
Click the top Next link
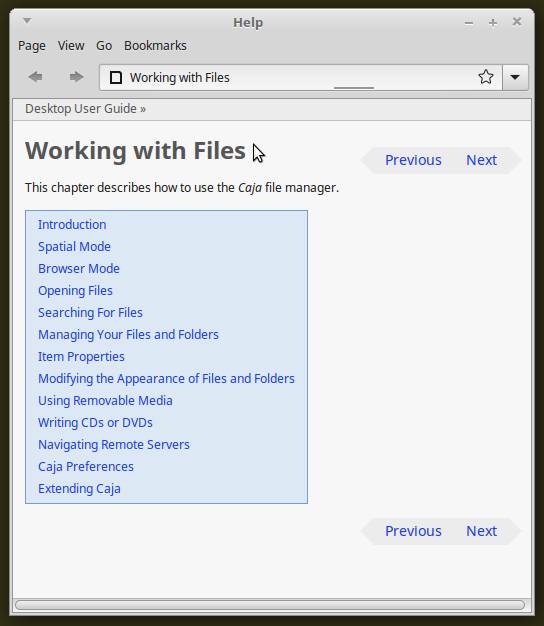coord(481,160)
